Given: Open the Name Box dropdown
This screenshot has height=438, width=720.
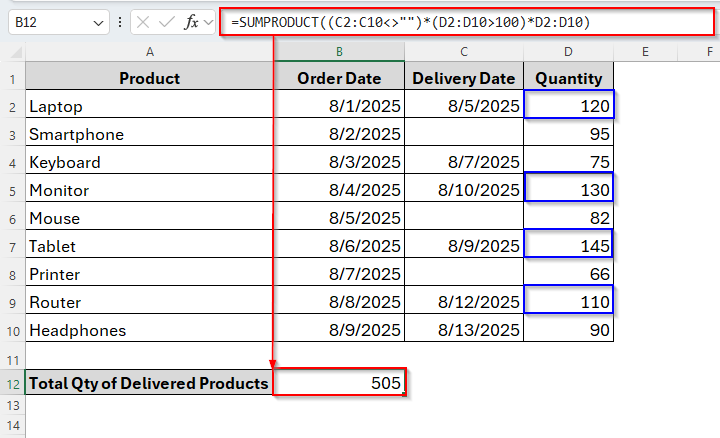Looking at the screenshot, I should [x=98, y=22].
